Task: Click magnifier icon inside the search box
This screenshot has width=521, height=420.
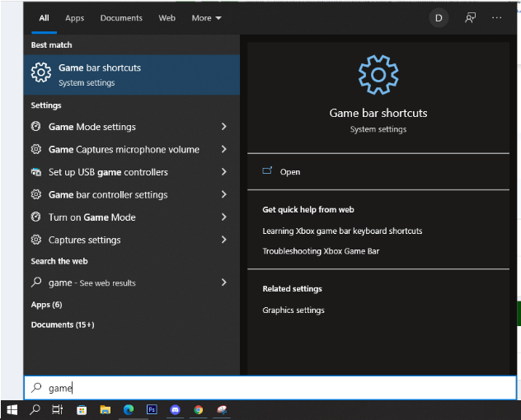Action: 36,387
